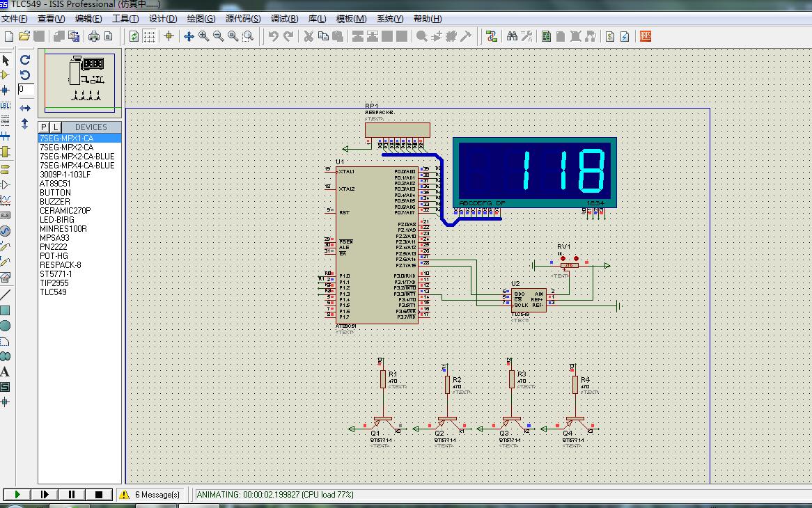Open the 文件(F) menu

[x=15, y=19]
